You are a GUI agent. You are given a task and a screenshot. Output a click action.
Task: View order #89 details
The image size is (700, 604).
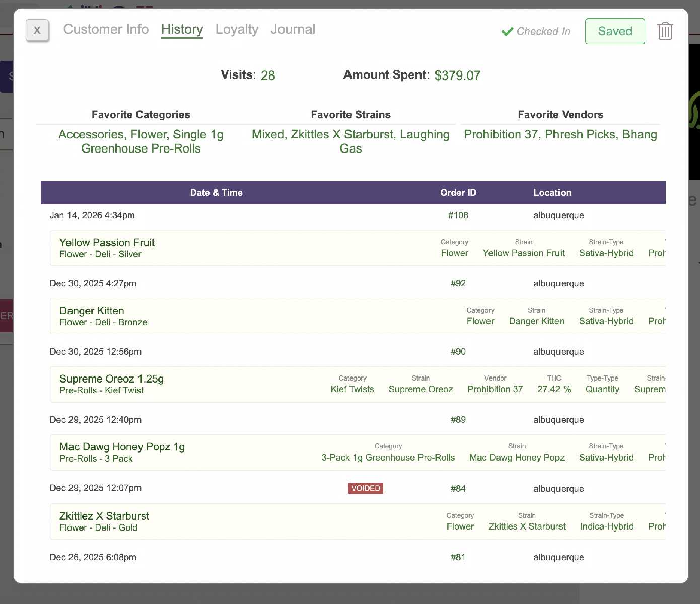(458, 420)
